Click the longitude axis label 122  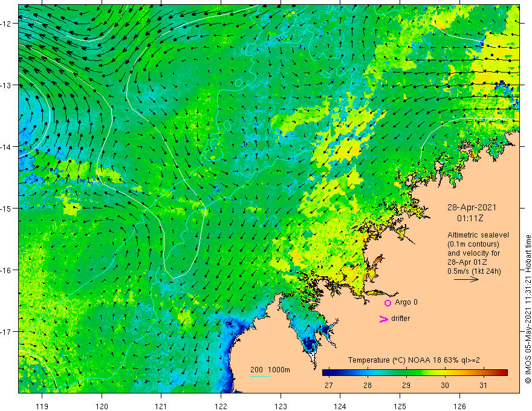(221, 406)
